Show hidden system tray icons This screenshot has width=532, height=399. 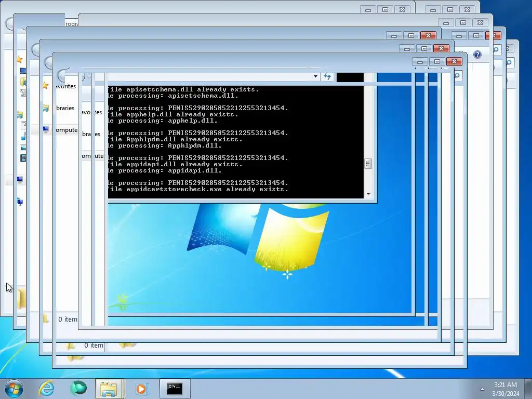pyautogui.click(x=482, y=389)
